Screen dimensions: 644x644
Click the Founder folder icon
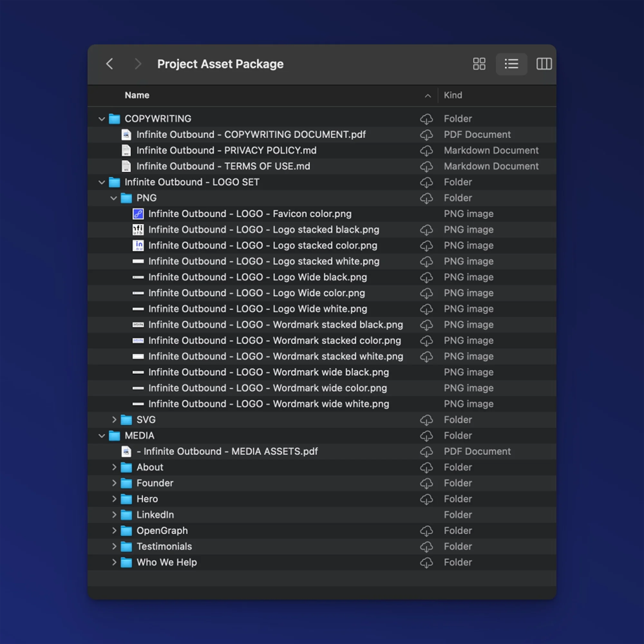pos(126,483)
